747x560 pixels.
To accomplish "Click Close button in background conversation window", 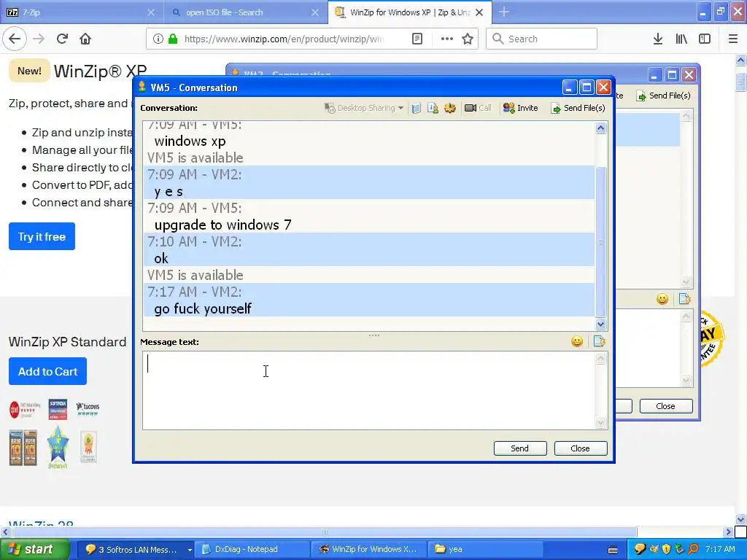I will (665, 406).
